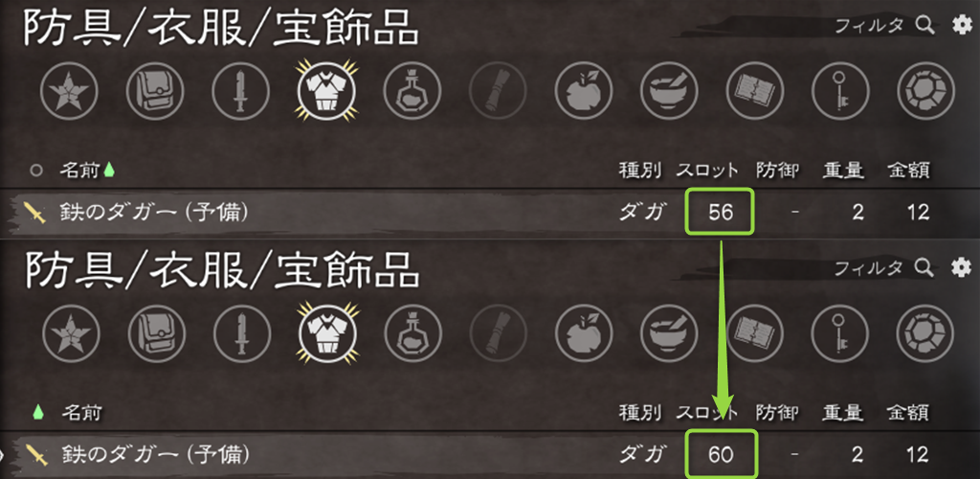Open settings gear in upper panel
Viewport: 980px width, 479px height.
coord(959,25)
